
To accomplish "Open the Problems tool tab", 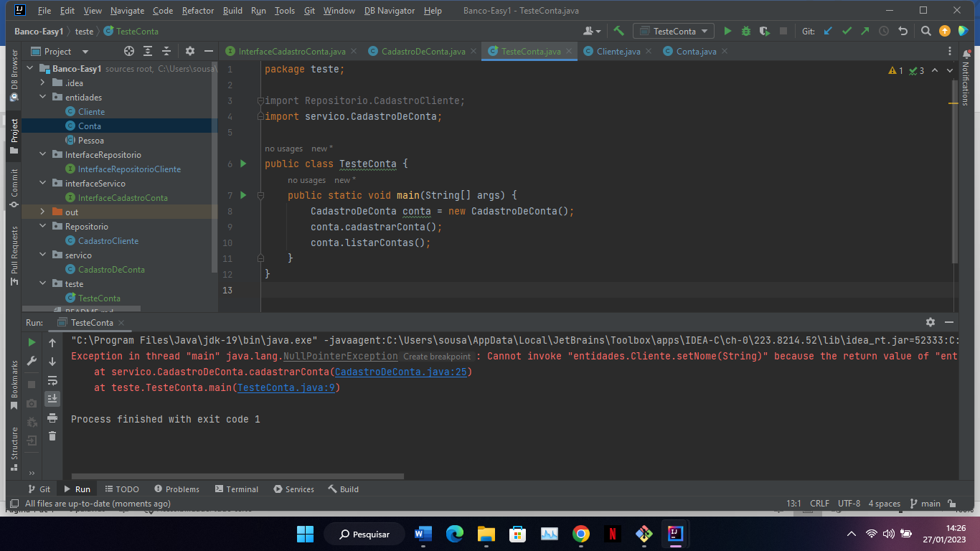I will click(176, 489).
